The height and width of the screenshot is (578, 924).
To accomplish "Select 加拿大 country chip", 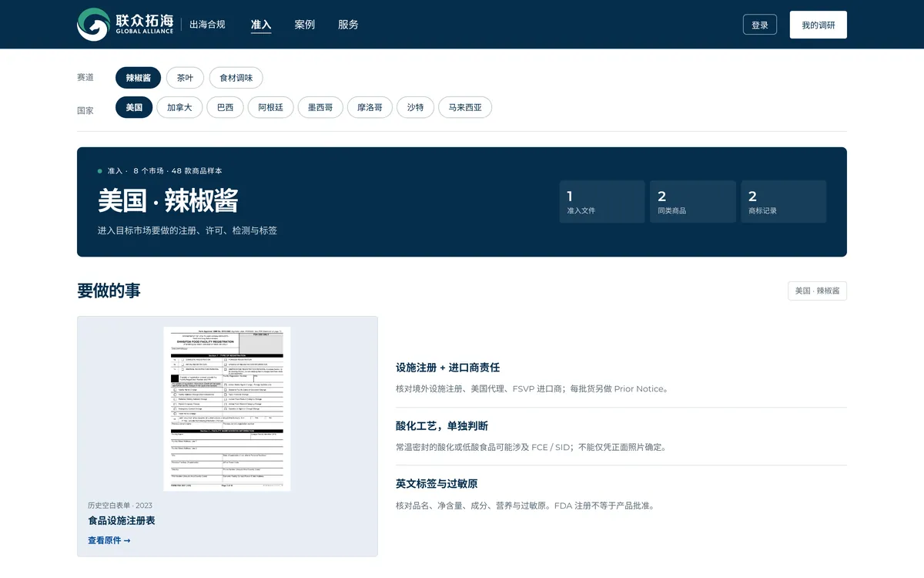I will (x=179, y=107).
